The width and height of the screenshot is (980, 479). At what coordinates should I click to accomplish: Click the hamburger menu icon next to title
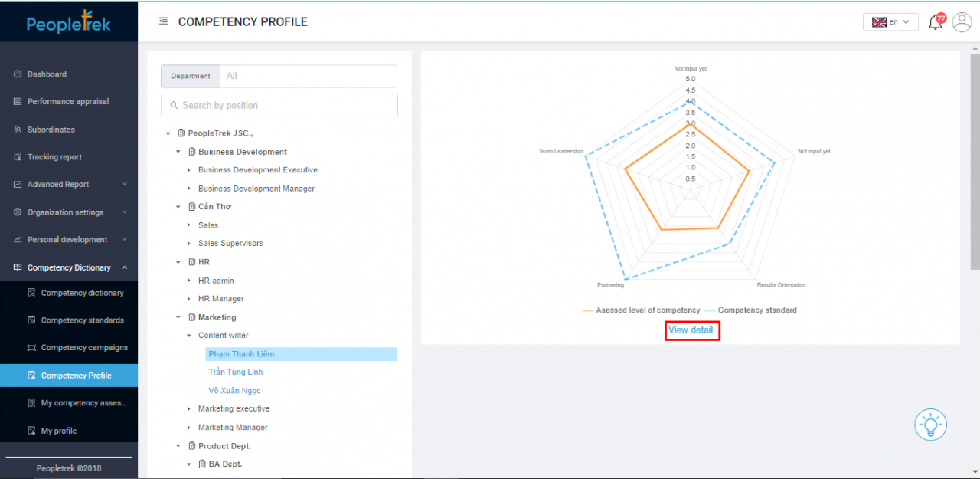pos(163,21)
